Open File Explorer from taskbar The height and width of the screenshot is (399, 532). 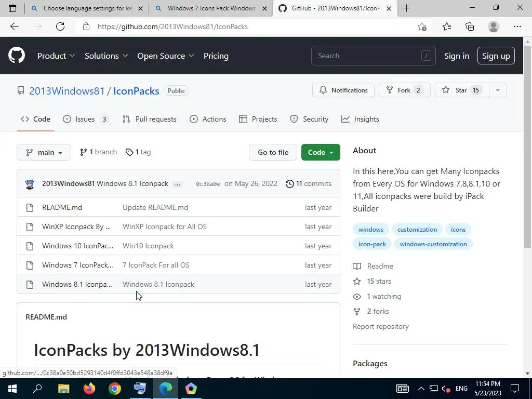click(64, 389)
